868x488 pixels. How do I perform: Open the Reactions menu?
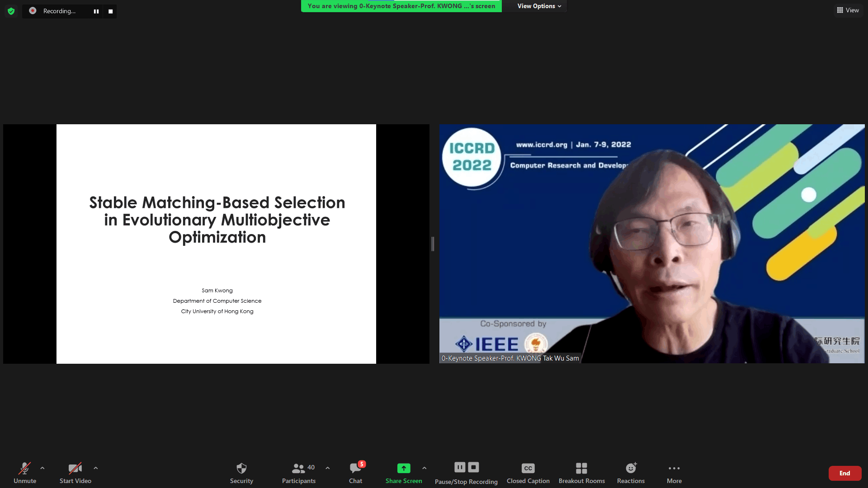click(631, 473)
